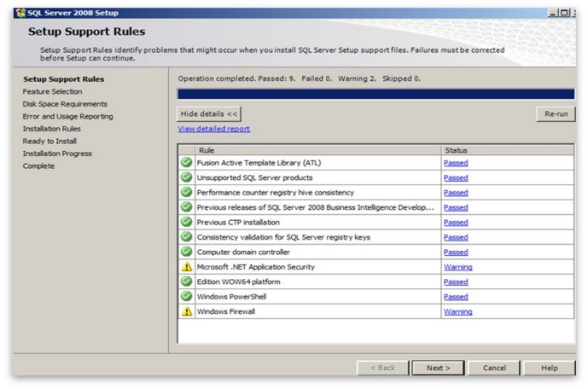This screenshot has width=588, height=389.
Task: Select Setup Support Rules step in sidebar
Action: click(x=64, y=79)
